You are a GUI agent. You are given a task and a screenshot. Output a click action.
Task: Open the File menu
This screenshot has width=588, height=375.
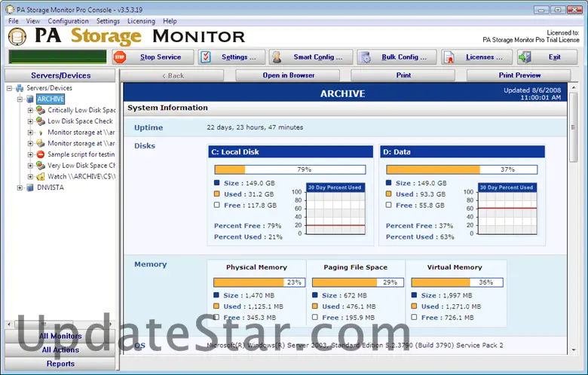[13, 21]
